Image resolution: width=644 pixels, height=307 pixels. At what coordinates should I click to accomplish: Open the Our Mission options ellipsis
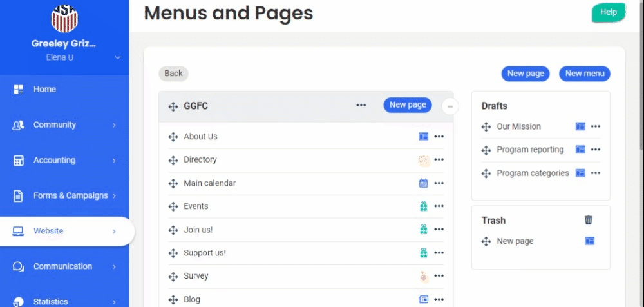pos(596,126)
